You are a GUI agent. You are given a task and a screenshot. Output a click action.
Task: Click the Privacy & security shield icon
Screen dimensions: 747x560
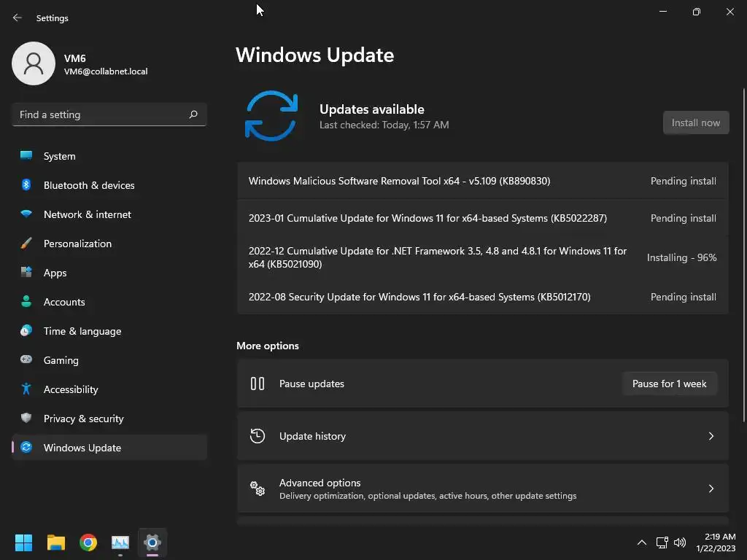[26, 418]
